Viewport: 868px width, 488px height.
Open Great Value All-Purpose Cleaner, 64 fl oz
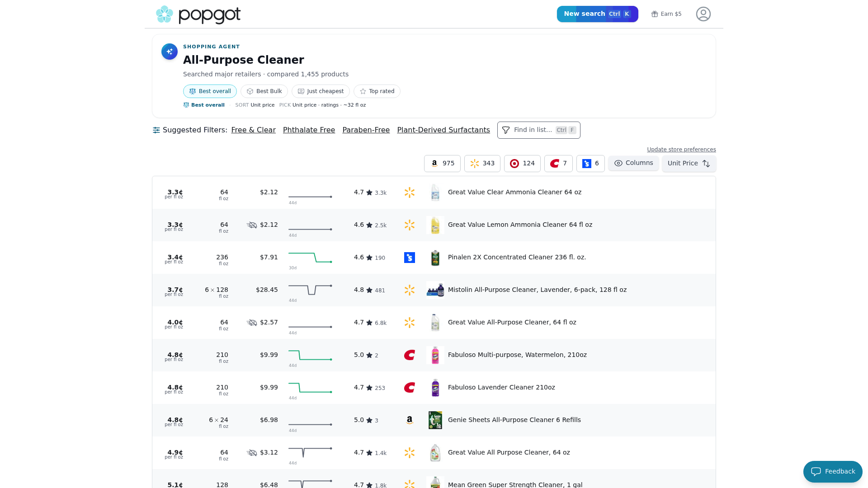coord(512,322)
